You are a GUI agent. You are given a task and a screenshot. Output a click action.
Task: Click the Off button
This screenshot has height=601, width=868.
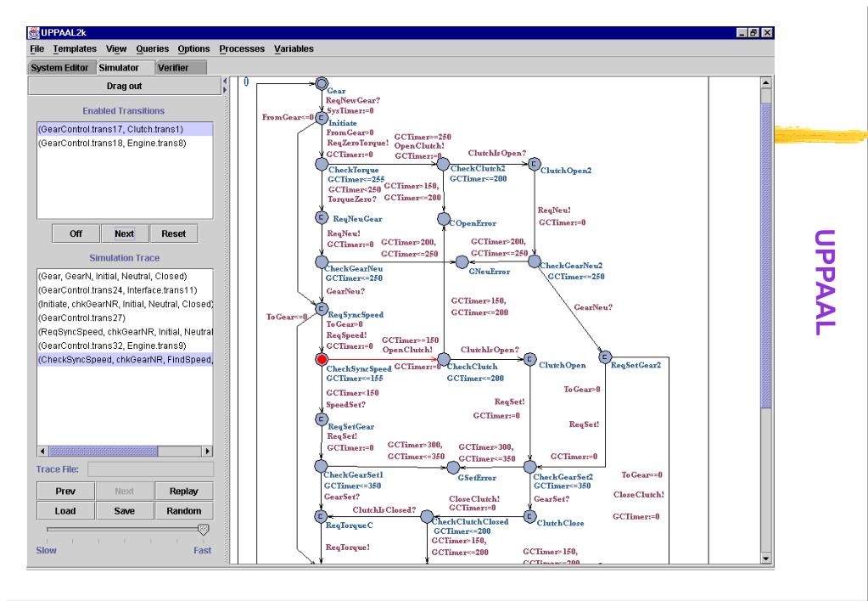tap(76, 233)
